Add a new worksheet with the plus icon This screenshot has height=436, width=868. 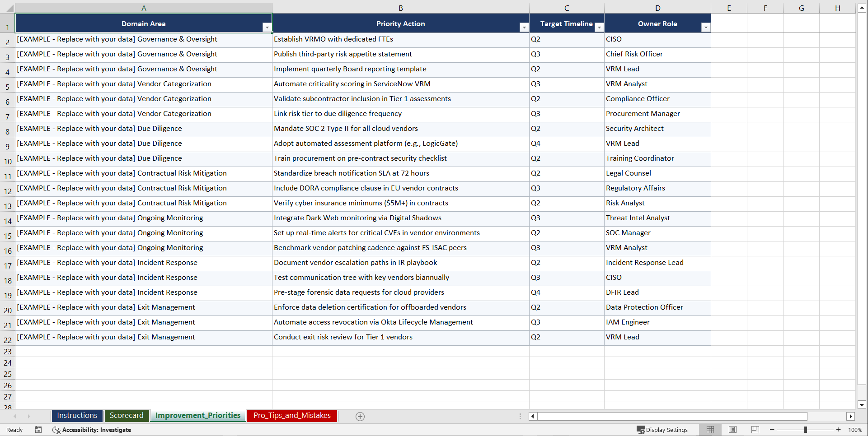[360, 416]
